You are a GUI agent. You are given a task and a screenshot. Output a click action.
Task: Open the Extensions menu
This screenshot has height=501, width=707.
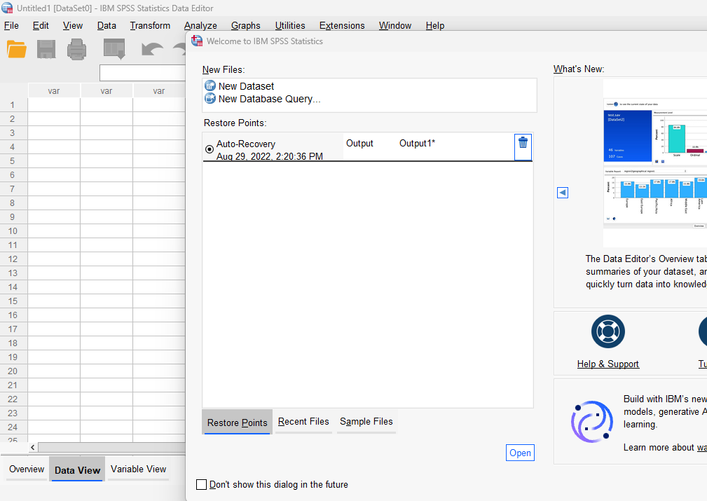[342, 26]
